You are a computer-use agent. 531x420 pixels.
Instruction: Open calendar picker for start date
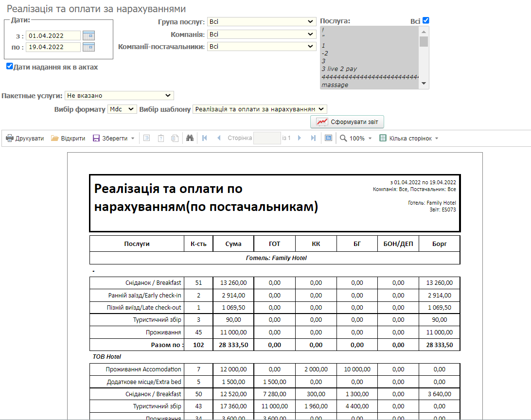coord(88,35)
